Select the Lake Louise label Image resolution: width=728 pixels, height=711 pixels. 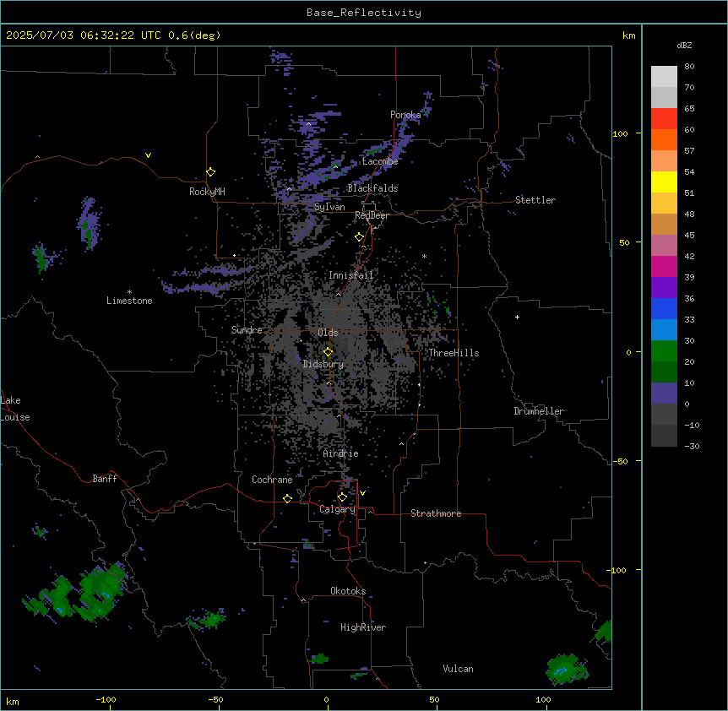point(15,409)
